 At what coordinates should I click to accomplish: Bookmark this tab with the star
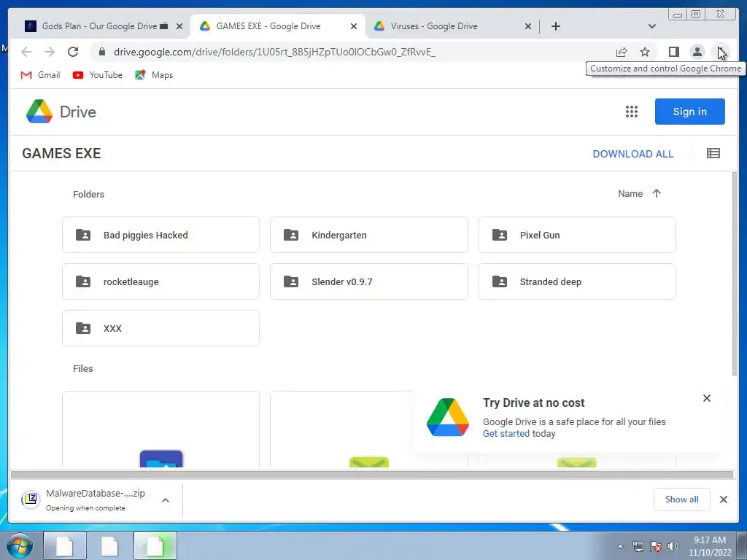click(x=645, y=52)
